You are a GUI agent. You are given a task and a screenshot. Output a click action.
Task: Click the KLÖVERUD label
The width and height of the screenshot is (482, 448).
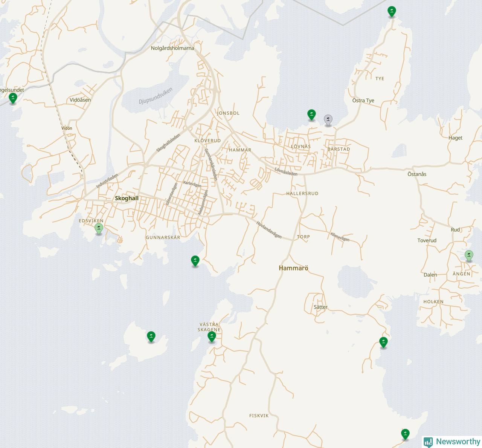click(207, 141)
